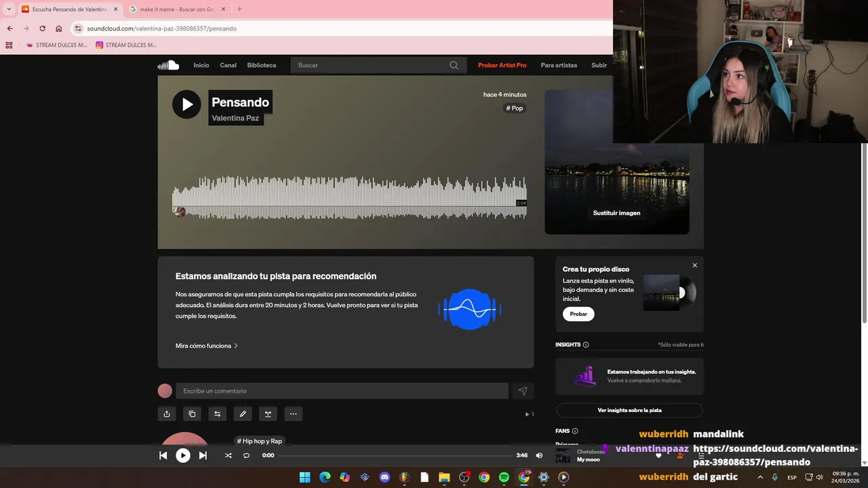Click the bookmarks apps grid icon
The height and width of the screenshot is (488, 868).
9,45
